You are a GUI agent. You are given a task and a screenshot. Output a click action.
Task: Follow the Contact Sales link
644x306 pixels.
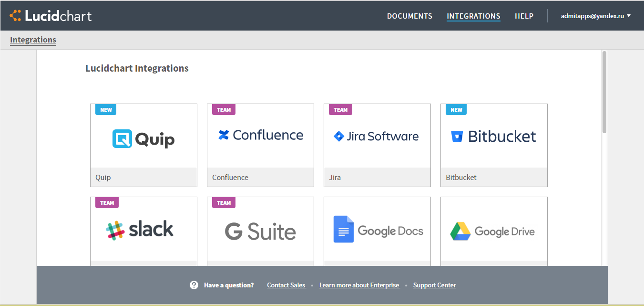[286, 285]
